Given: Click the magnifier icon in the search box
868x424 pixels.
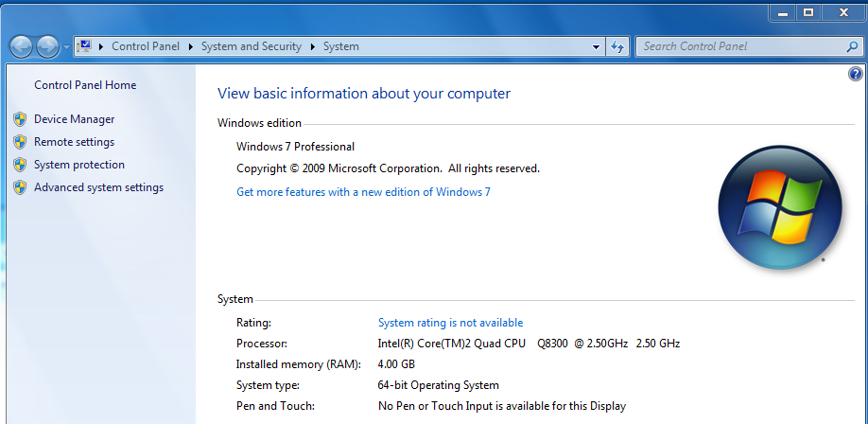Looking at the screenshot, I should point(851,46).
